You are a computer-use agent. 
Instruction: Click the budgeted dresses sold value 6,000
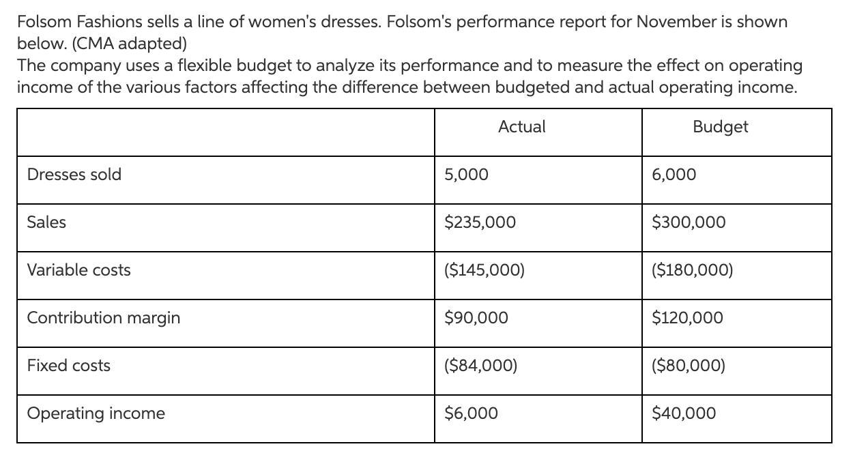pyautogui.click(x=674, y=175)
